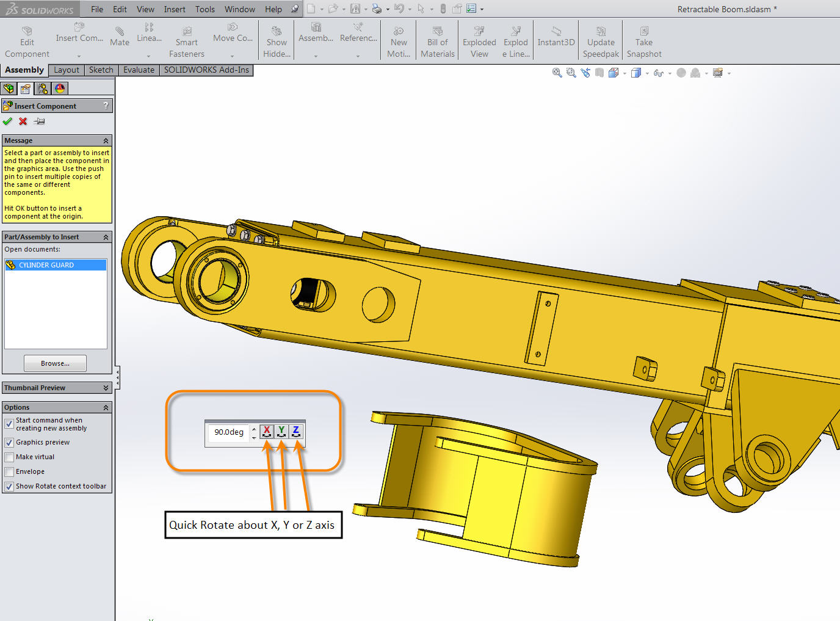Start the Take Snapshot command
This screenshot has height=621, width=840.
coord(643,38)
